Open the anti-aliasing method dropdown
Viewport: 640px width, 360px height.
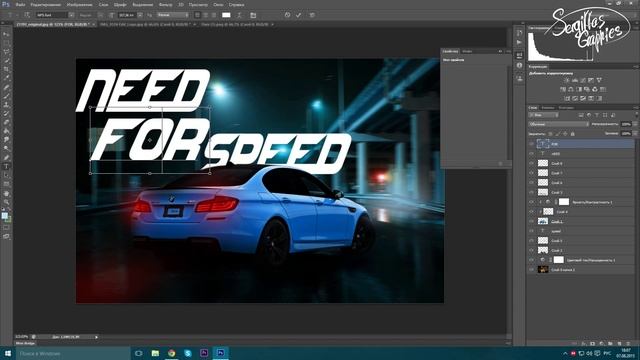(173, 15)
